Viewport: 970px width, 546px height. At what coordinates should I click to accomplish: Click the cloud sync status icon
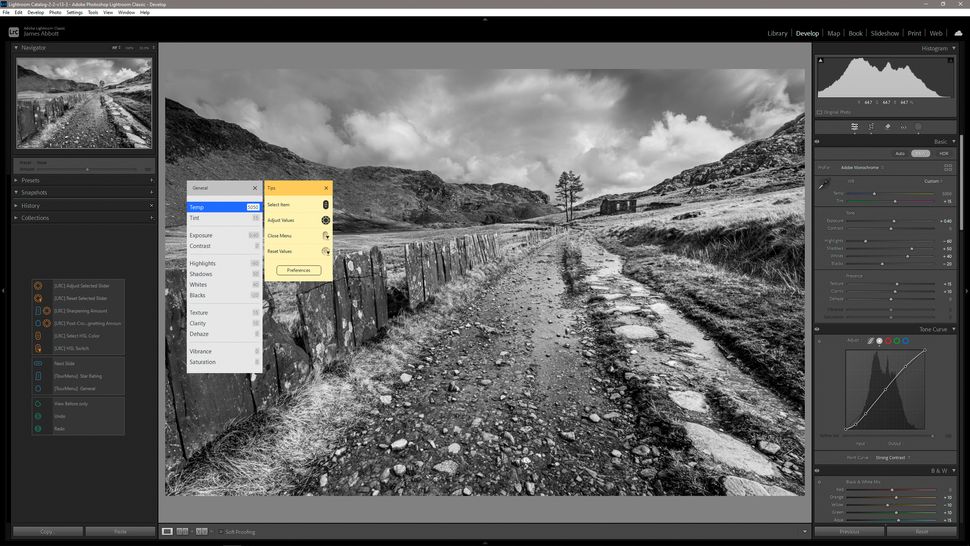tap(958, 33)
